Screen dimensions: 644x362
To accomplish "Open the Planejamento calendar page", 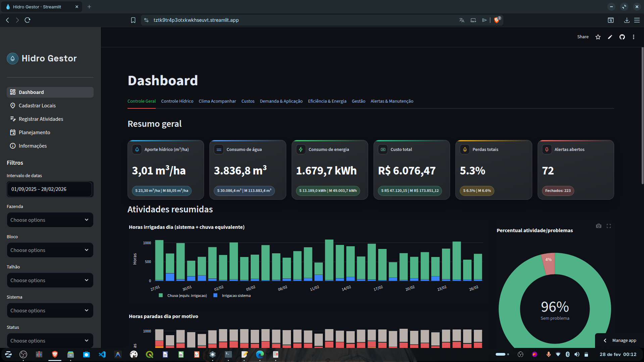I will click(34, 132).
